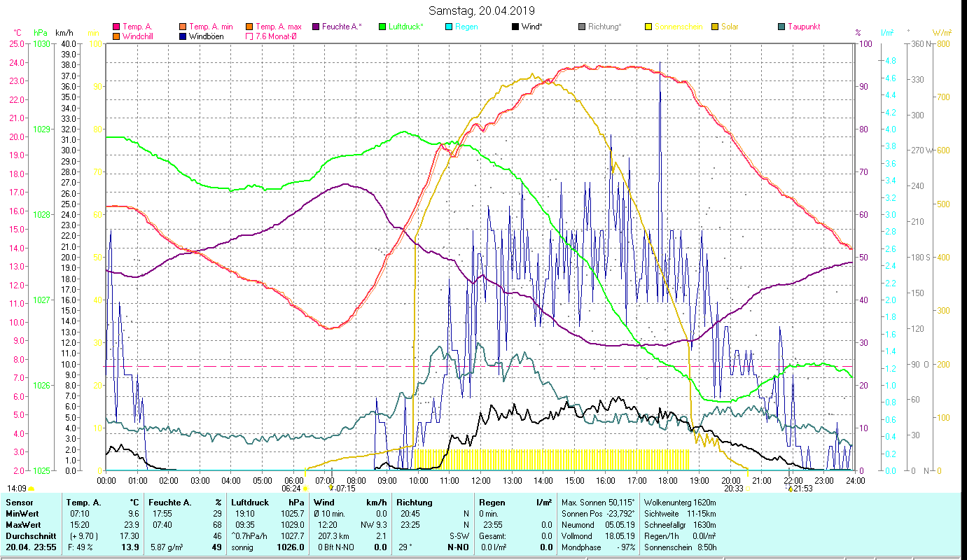This screenshot has height=560, width=967.
Task: Click the Temp. A. legend color square
Action: (x=116, y=27)
